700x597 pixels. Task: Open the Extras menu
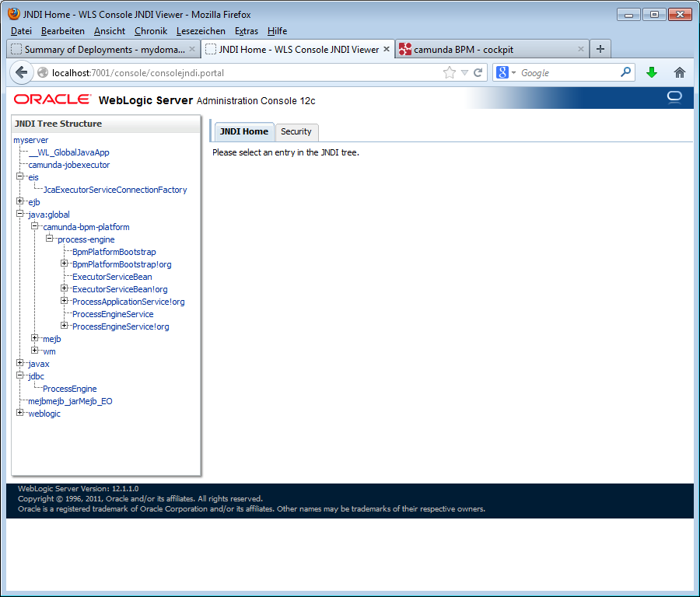pyautogui.click(x=246, y=31)
